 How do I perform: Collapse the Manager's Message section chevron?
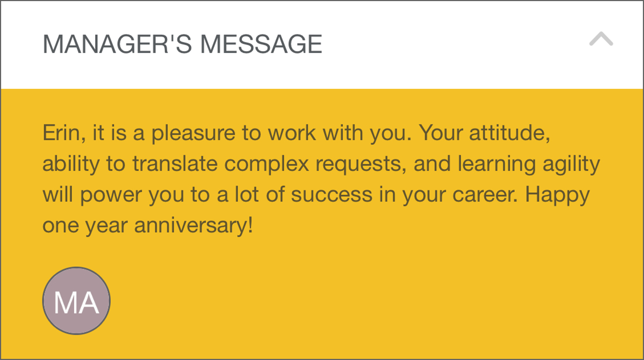pos(601,39)
